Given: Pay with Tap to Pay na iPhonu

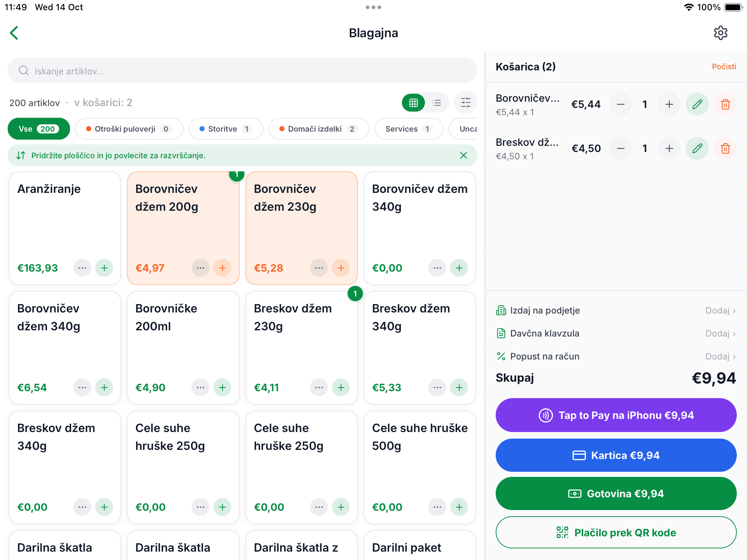Looking at the screenshot, I should 616,415.
